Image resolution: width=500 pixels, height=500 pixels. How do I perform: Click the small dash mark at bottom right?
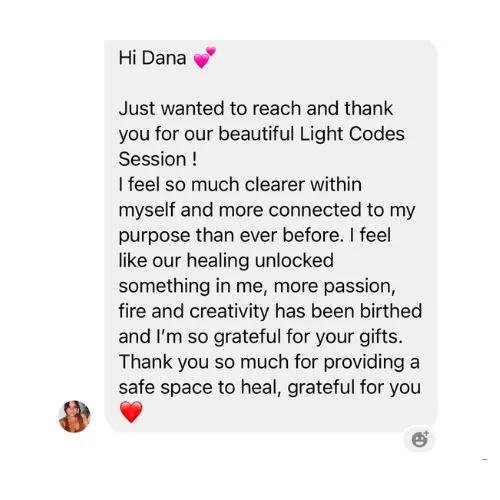pos(485,459)
